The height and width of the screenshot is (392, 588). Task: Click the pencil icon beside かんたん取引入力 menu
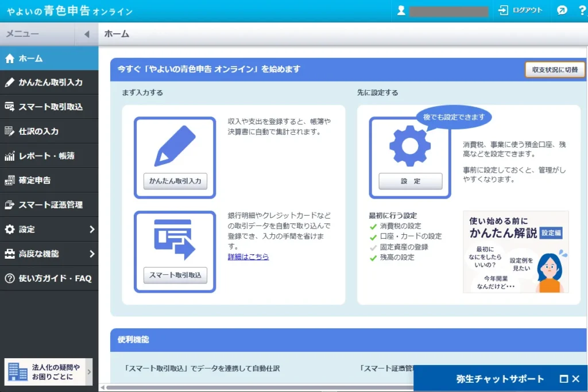pyautogui.click(x=10, y=83)
